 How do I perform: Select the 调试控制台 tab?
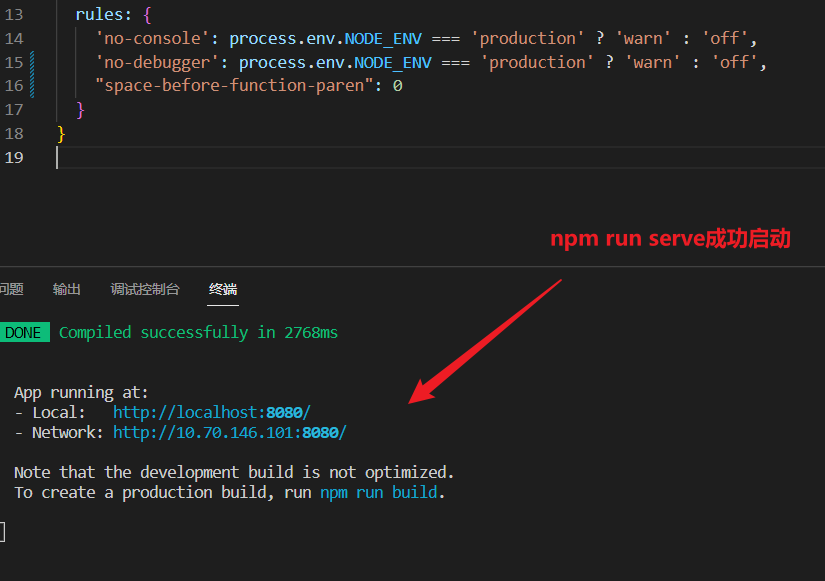(x=145, y=289)
